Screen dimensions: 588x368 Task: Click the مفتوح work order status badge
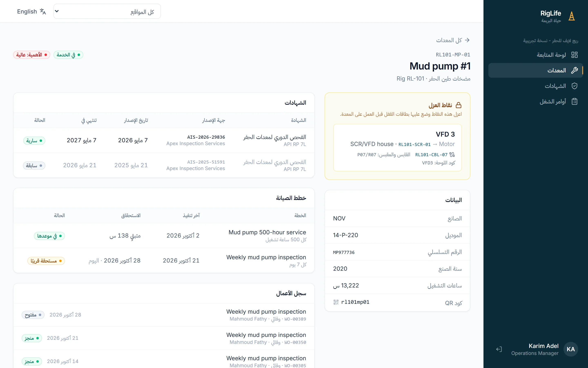[x=33, y=315]
